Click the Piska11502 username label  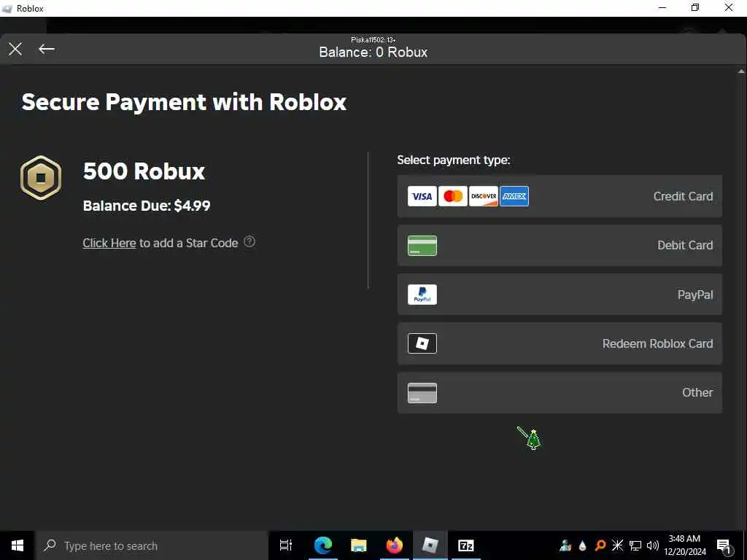point(373,39)
